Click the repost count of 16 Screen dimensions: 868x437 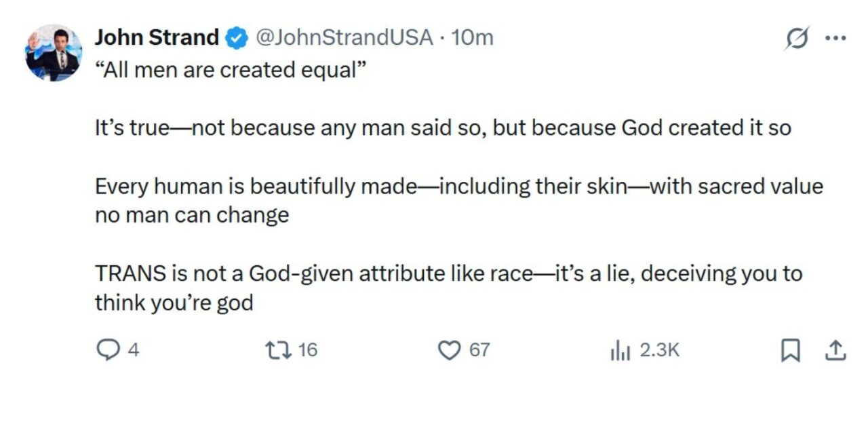pos(307,350)
